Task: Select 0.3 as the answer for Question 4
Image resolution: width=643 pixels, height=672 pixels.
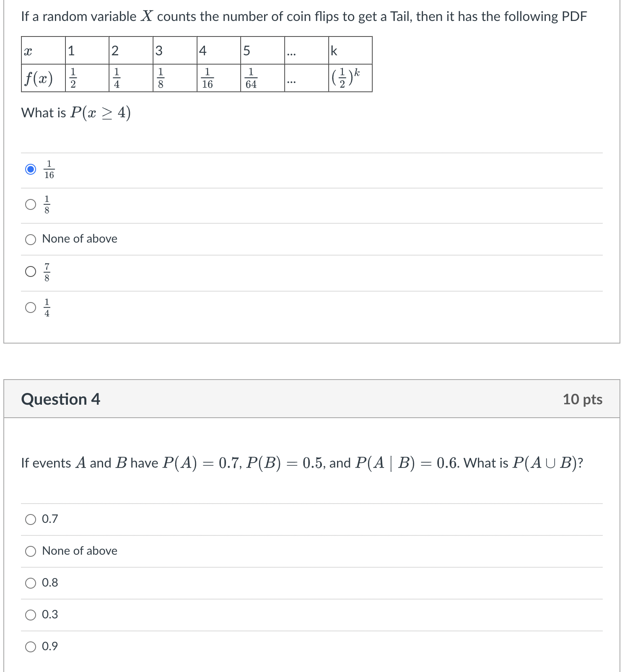Action: pyautogui.click(x=30, y=615)
